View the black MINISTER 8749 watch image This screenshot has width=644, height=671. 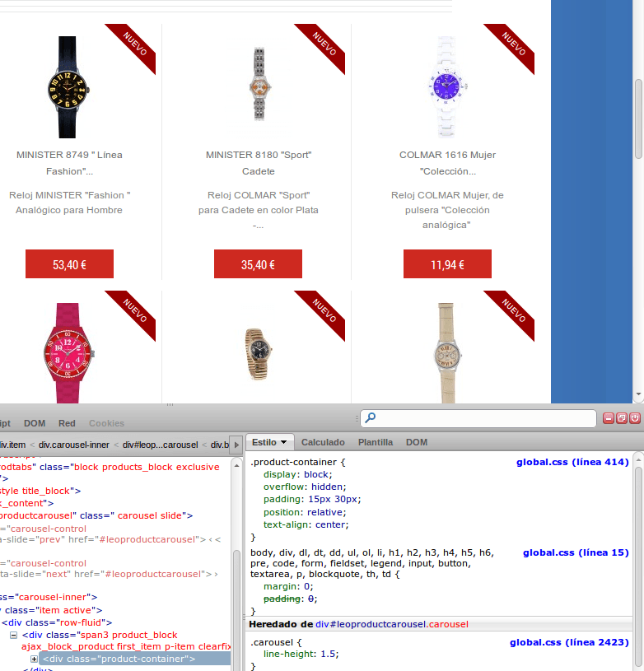(68, 87)
